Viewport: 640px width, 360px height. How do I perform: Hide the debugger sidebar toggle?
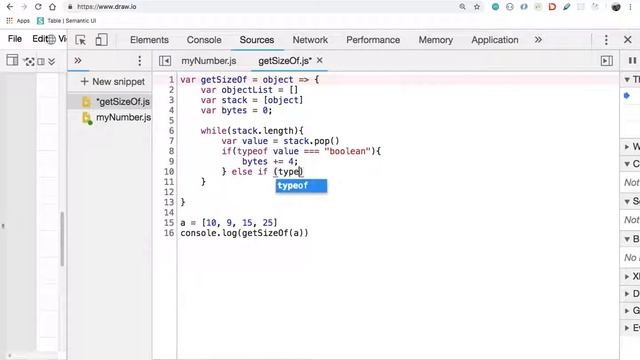(607, 61)
